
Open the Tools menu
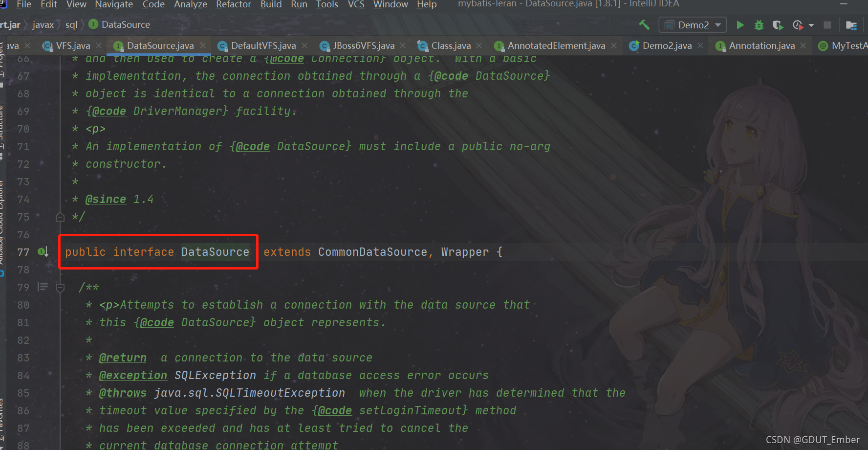point(327,4)
